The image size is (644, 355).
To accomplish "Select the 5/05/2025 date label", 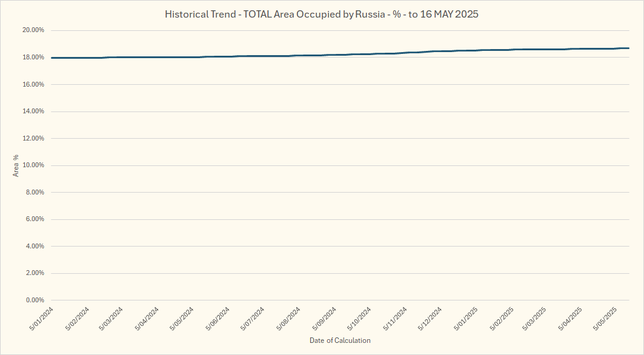I will [605, 319].
